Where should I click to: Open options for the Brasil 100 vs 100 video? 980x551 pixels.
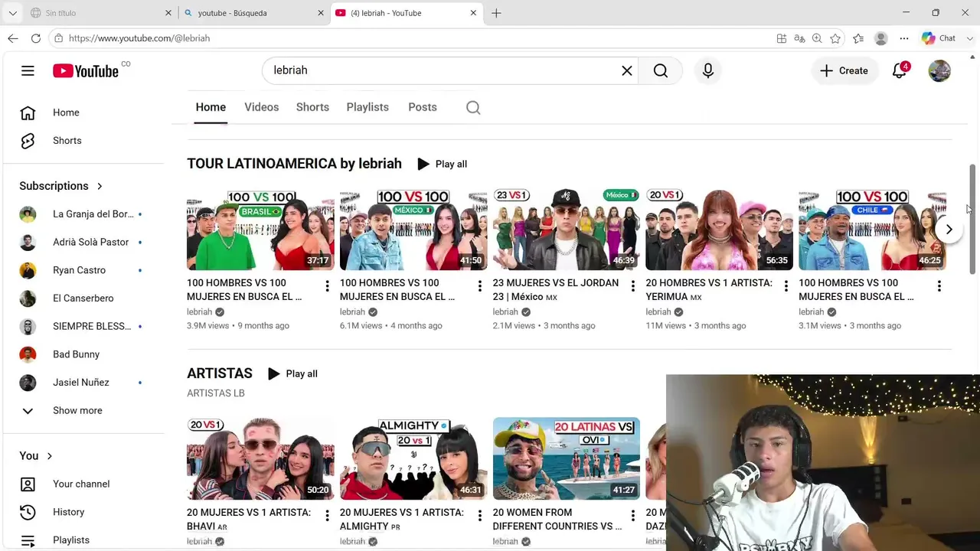coord(327,286)
